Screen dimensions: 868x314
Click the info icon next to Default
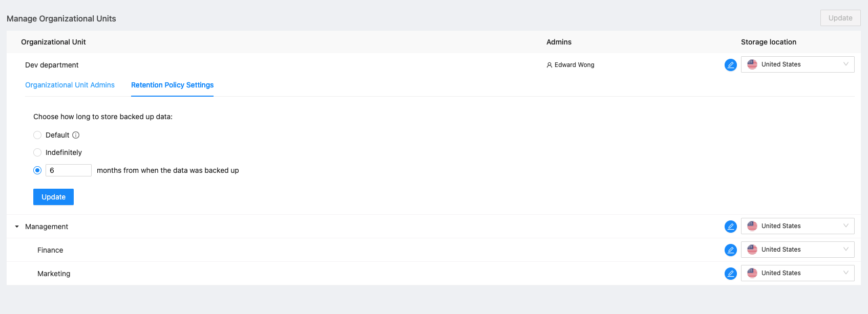click(76, 135)
